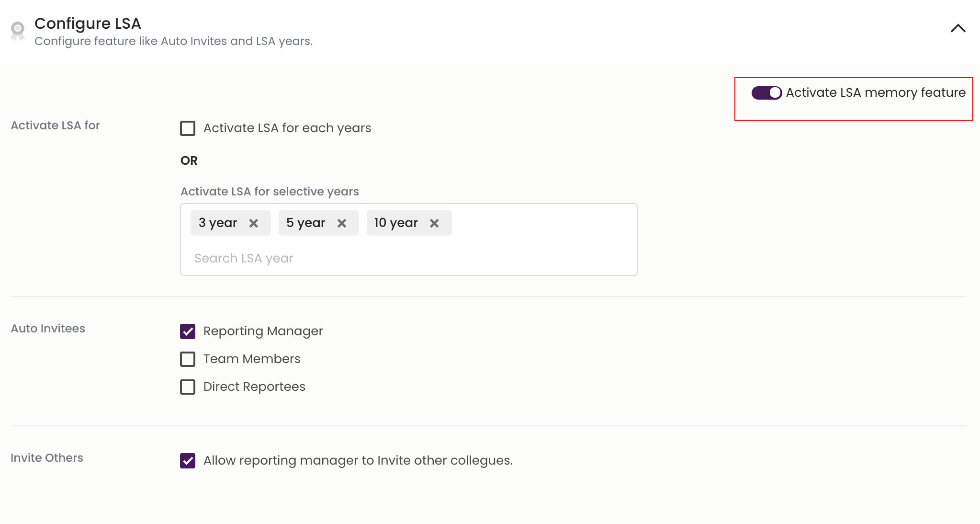The width and height of the screenshot is (980, 524).
Task: Uncheck Allow reporting manager to Invite others
Action: [188, 461]
